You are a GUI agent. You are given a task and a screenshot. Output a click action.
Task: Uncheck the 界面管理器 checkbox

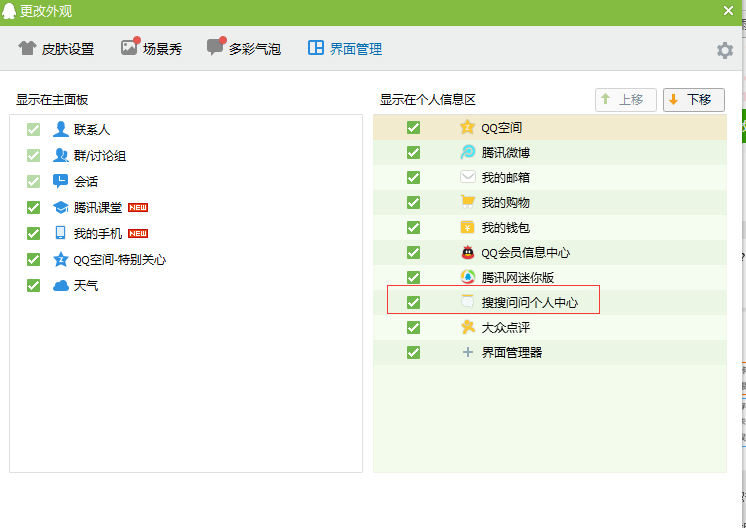click(413, 352)
